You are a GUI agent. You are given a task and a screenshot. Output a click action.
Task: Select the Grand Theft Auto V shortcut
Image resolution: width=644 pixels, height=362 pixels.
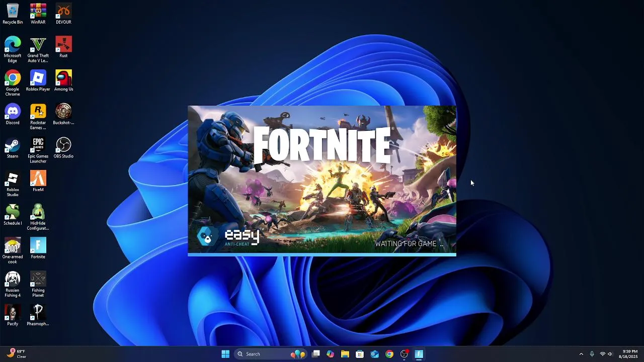(38, 50)
